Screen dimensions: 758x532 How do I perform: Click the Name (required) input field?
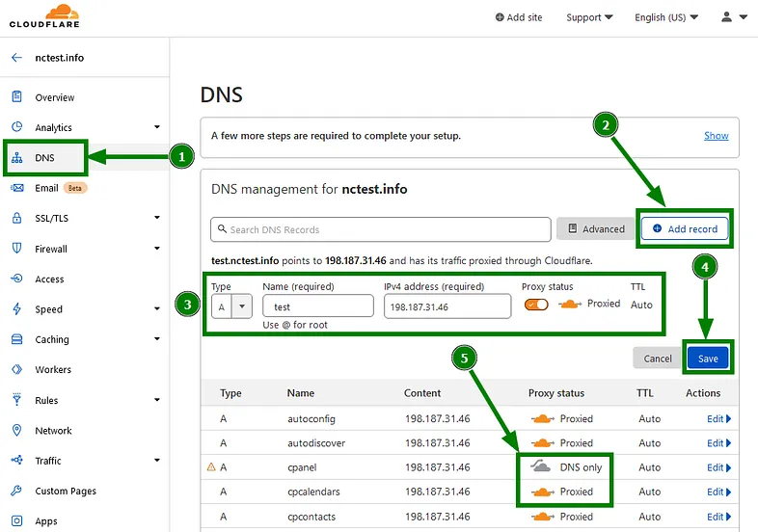coord(318,306)
